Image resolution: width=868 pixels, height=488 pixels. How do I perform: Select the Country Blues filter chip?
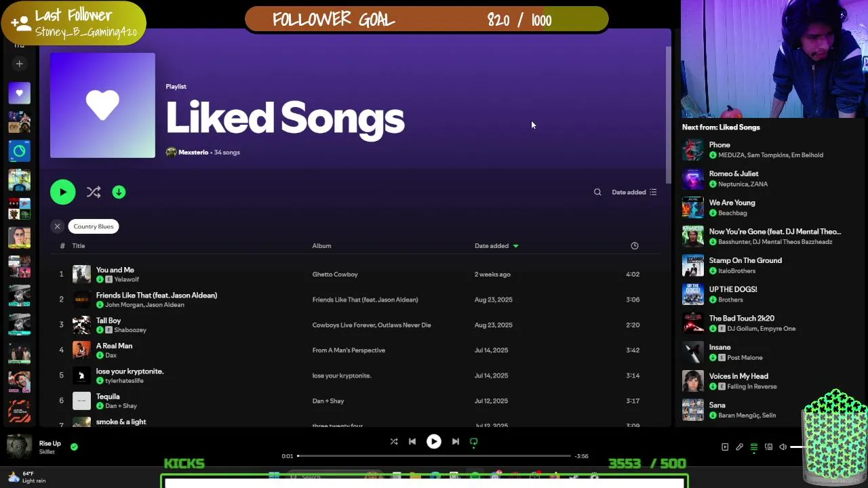coord(94,226)
